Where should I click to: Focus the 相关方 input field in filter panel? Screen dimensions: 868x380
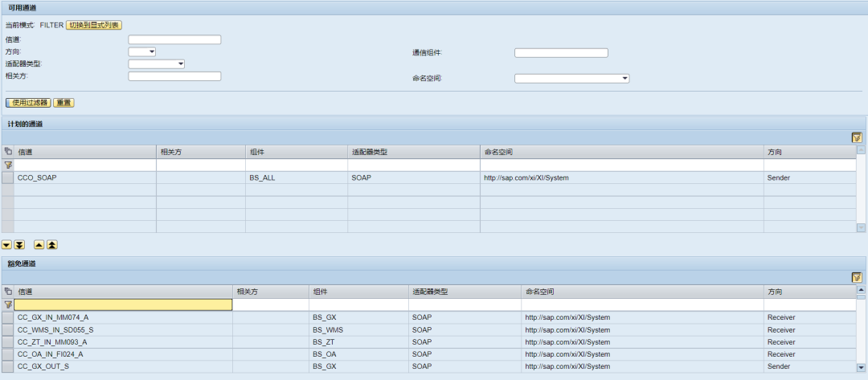(x=175, y=76)
